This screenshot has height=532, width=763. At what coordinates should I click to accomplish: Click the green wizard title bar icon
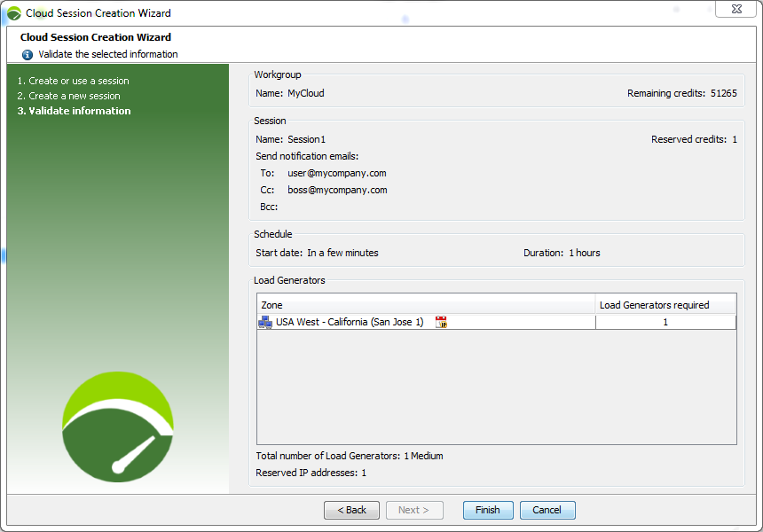point(13,13)
